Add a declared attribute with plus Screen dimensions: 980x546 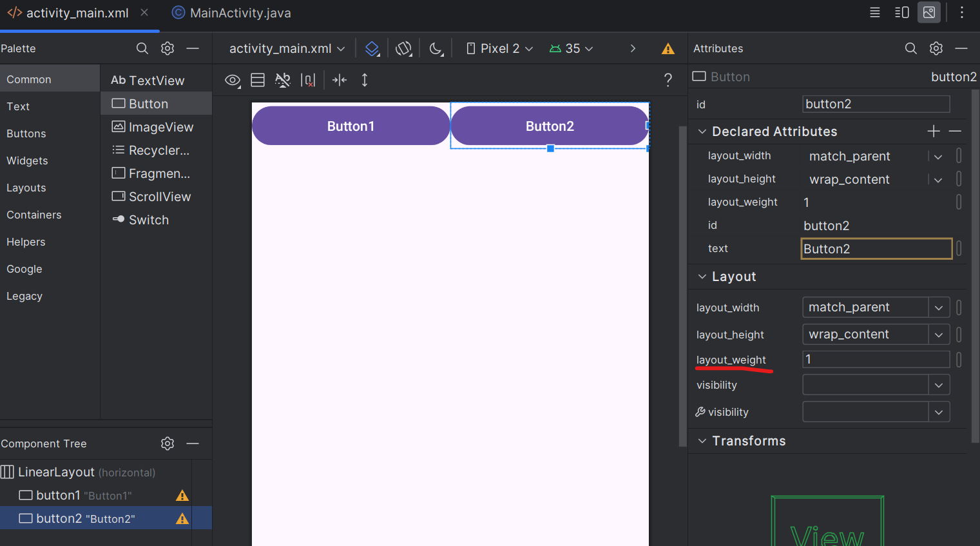point(934,132)
